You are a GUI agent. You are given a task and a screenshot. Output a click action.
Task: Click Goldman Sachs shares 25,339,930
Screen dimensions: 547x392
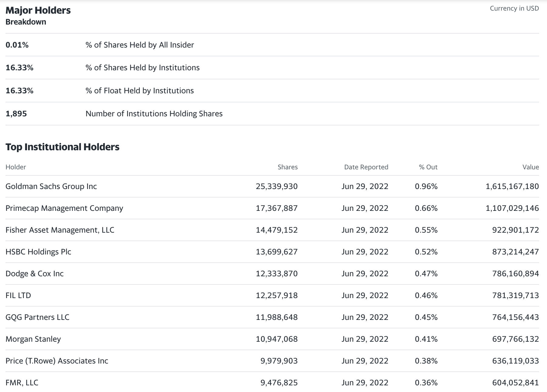tap(277, 186)
